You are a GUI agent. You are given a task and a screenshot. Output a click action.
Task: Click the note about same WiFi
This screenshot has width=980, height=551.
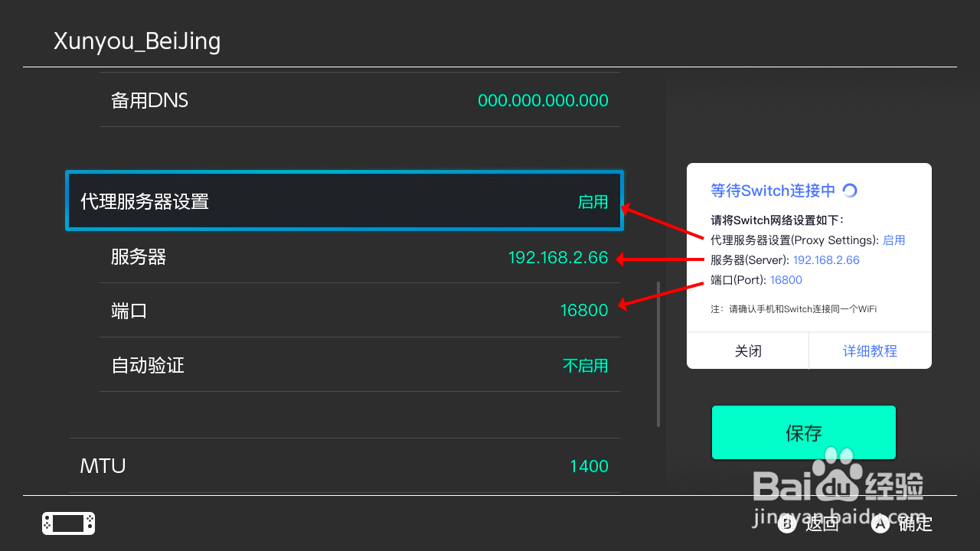click(x=793, y=309)
